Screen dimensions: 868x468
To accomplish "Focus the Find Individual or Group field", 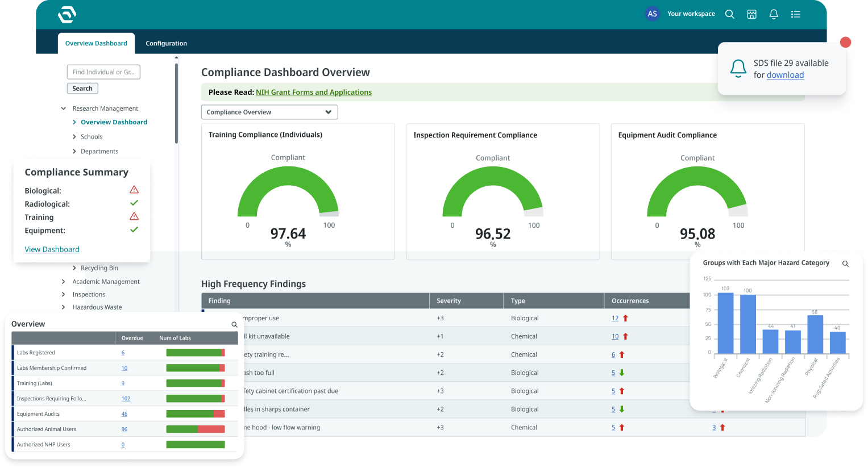I will (103, 72).
